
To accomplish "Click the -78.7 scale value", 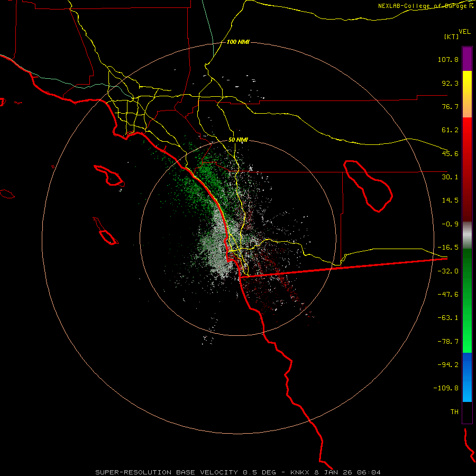I will tap(448, 342).
